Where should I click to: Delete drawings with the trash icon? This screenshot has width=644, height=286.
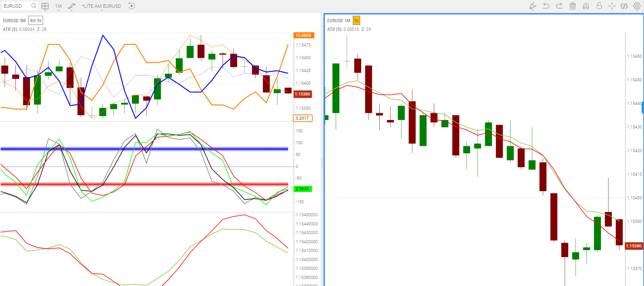[573, 6]
